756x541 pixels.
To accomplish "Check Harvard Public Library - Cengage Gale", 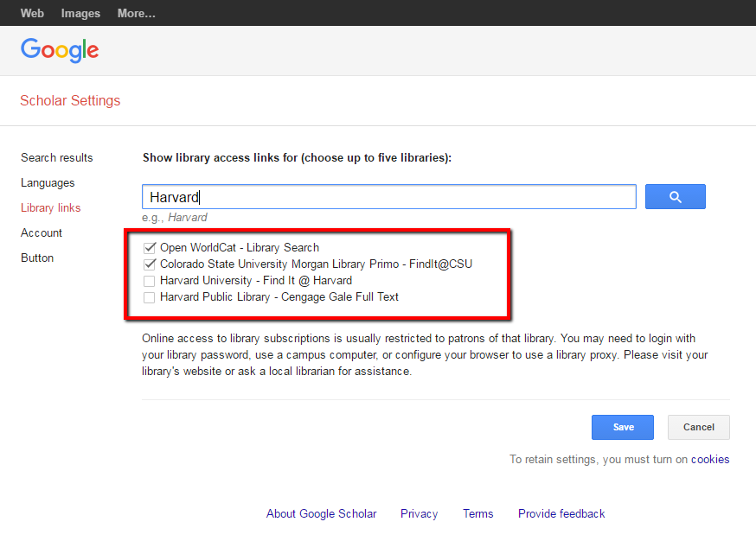I will click(x=150, y=297).
